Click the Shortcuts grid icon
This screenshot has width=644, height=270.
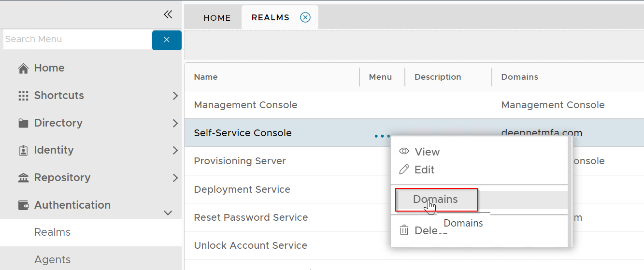[23, 96]
